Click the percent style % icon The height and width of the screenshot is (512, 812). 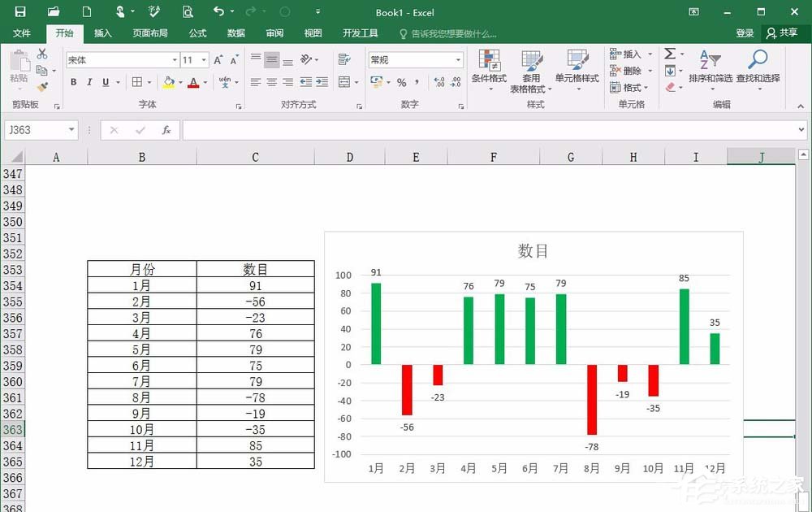click(403, 82)
